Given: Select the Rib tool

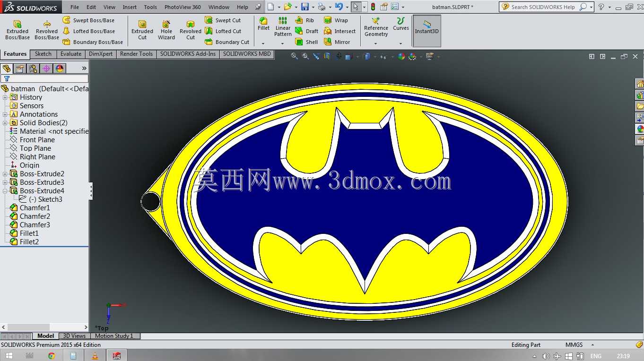Looking at the screenshot, I should click(305, 20).
